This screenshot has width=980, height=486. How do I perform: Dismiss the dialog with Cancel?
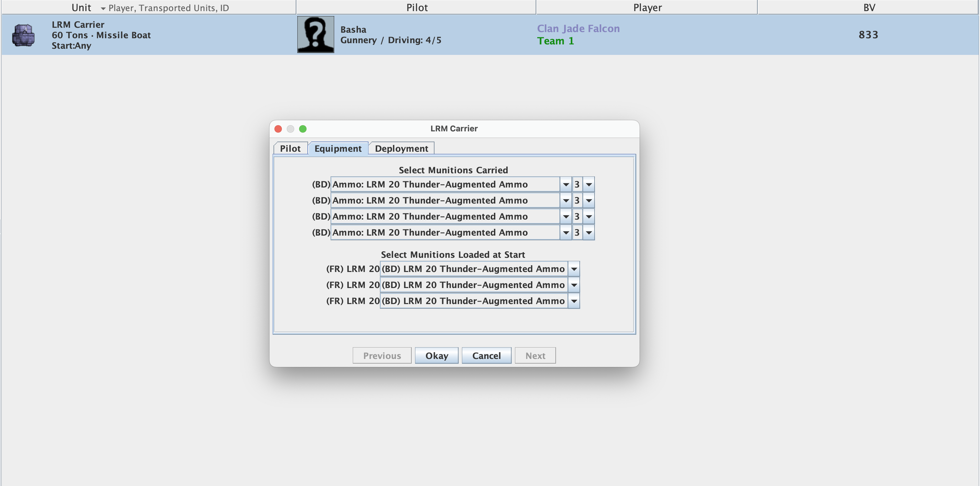[x=486, y=355]
